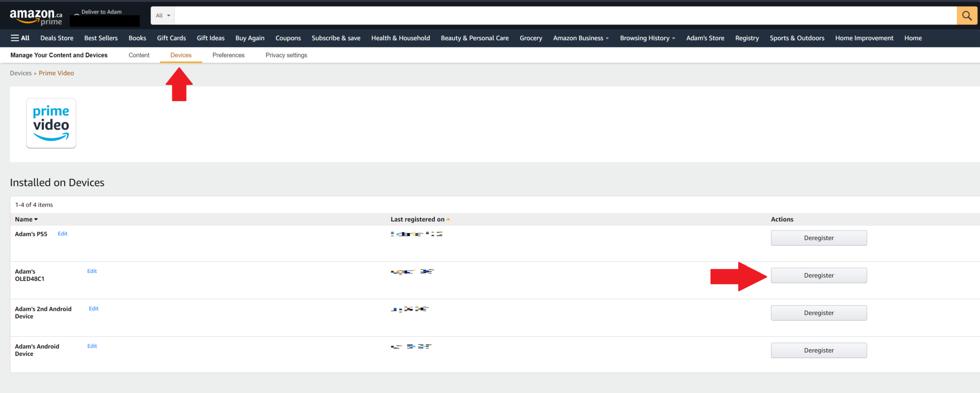Deregister Adam's Android Device
980x393 pixels.
(819, 351)
